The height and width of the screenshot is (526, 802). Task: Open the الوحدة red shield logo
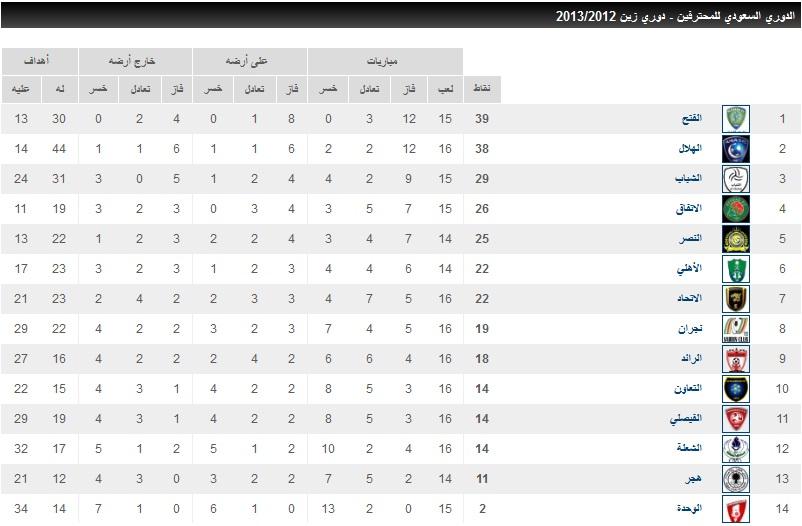[x=736, y=509]
